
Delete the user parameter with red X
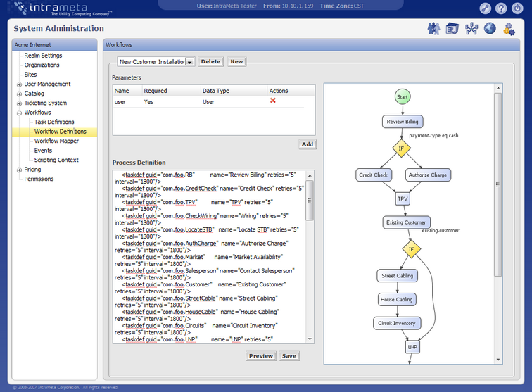pyautogui.click(x=272, y=101)
